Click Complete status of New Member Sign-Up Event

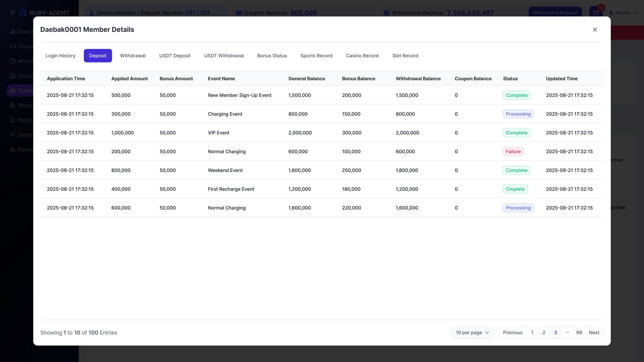(x=517, y=95)
